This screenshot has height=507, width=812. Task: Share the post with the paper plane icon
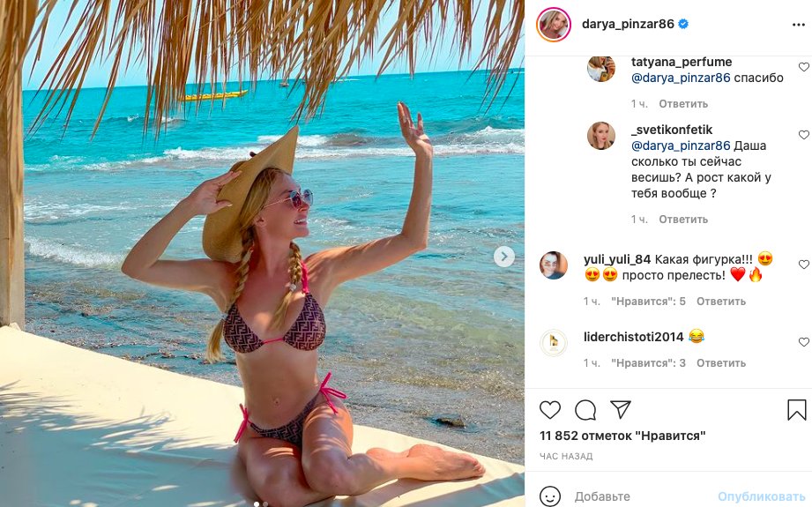coord(621,410)
